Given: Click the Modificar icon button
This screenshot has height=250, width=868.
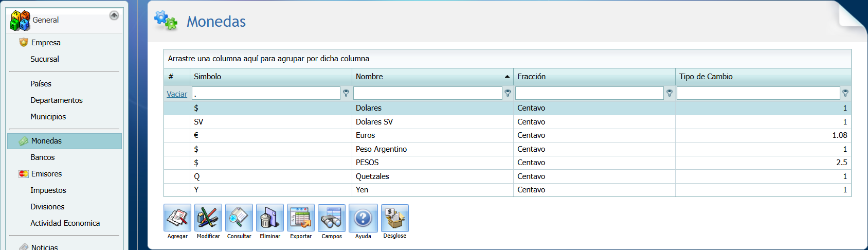Looking at the screenshot, I should tap(208, 218).
